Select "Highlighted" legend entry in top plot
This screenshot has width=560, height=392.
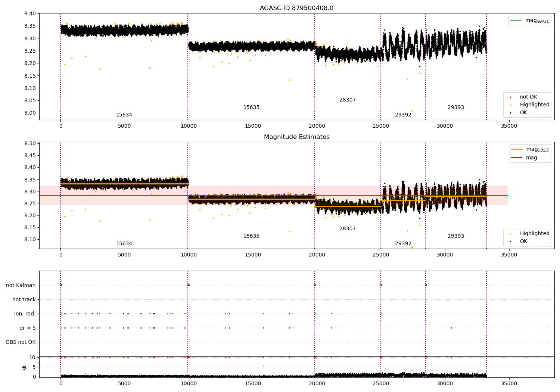(534, 105)
